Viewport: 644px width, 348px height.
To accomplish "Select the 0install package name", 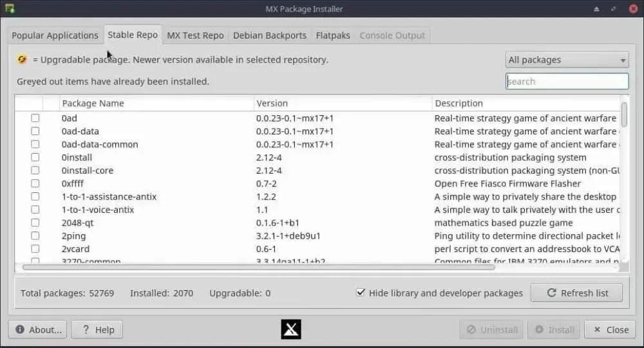I will (x=77, y=158).
